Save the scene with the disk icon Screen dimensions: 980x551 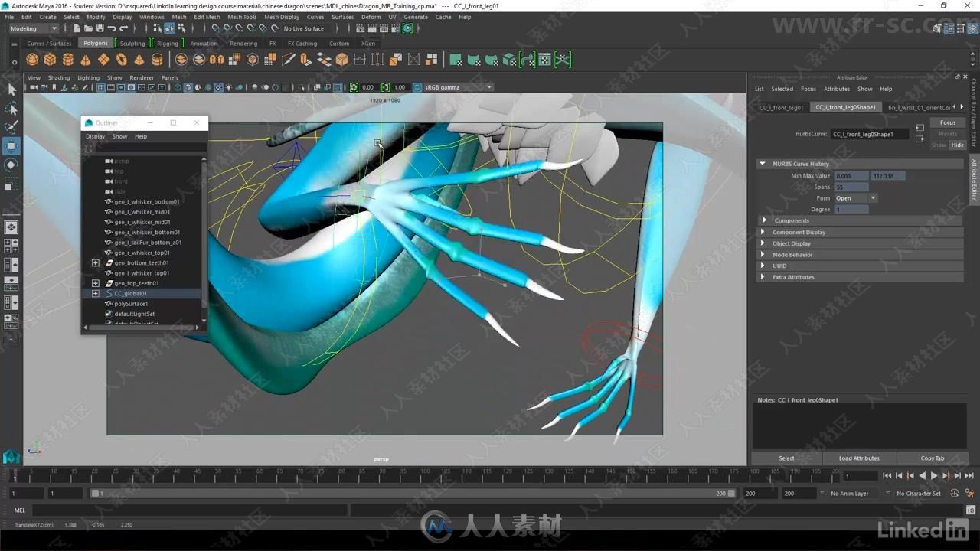coord(100,28)
